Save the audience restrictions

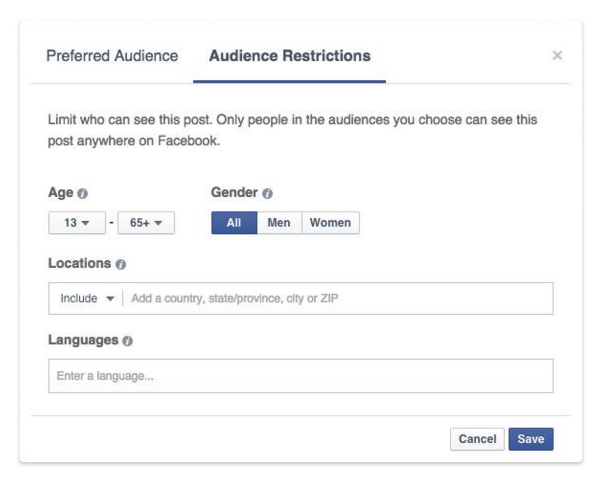tap(531, 439)
